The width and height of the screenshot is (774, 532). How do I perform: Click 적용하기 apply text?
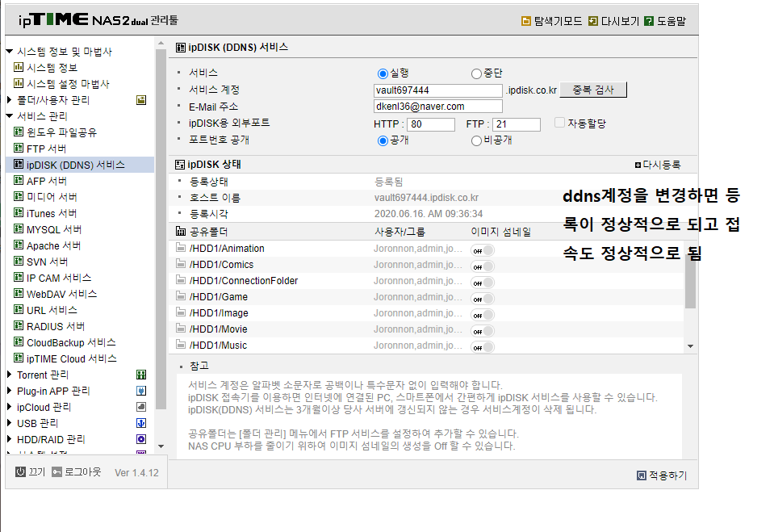(x=668, y=475)
